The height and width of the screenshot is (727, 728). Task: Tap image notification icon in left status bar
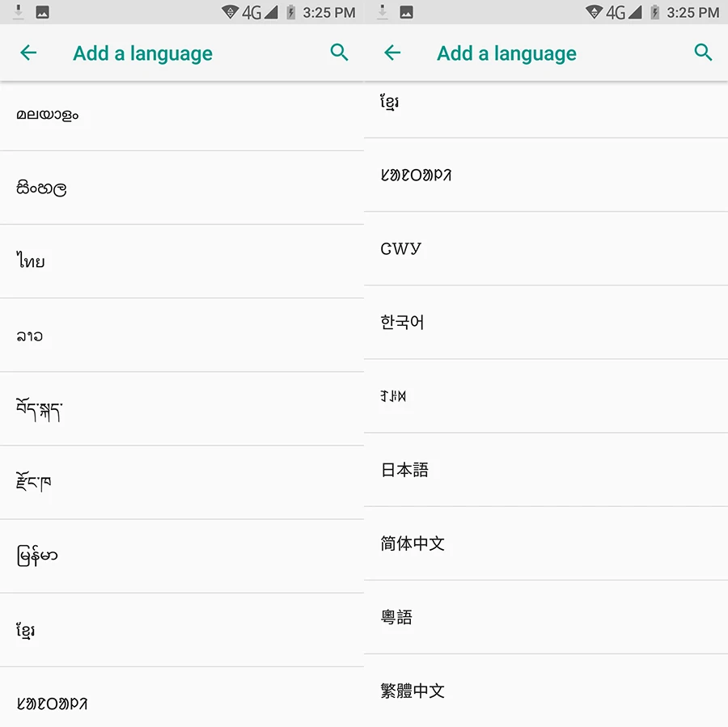click(42, 12)
